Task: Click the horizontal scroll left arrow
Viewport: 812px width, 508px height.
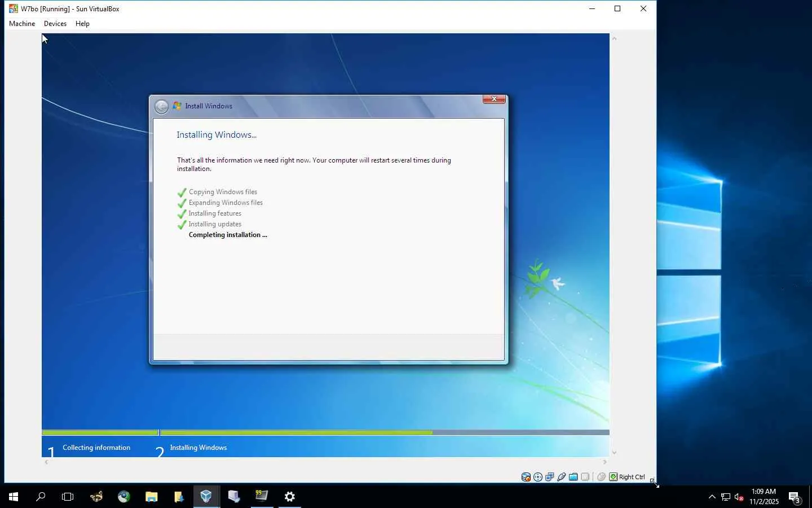Action: (46, 462)
